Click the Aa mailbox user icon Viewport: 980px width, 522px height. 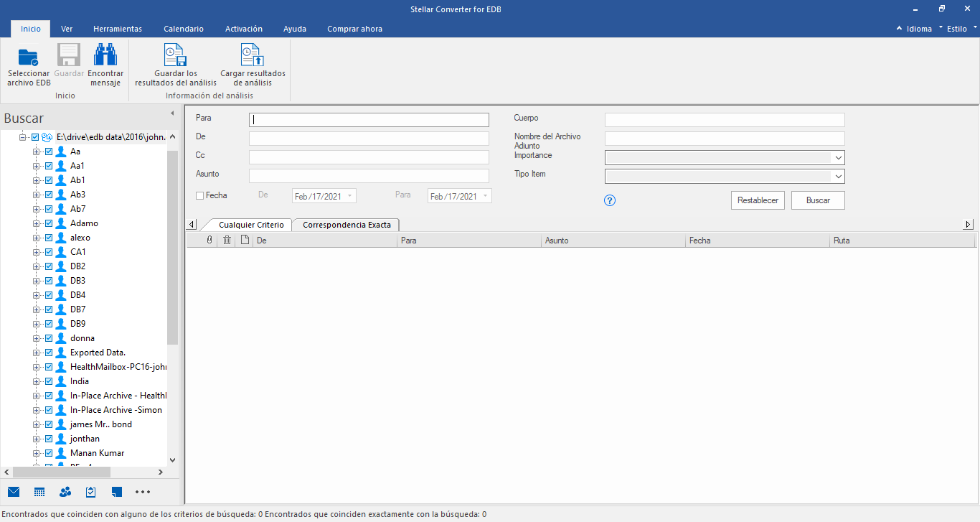tap(61, 152)
